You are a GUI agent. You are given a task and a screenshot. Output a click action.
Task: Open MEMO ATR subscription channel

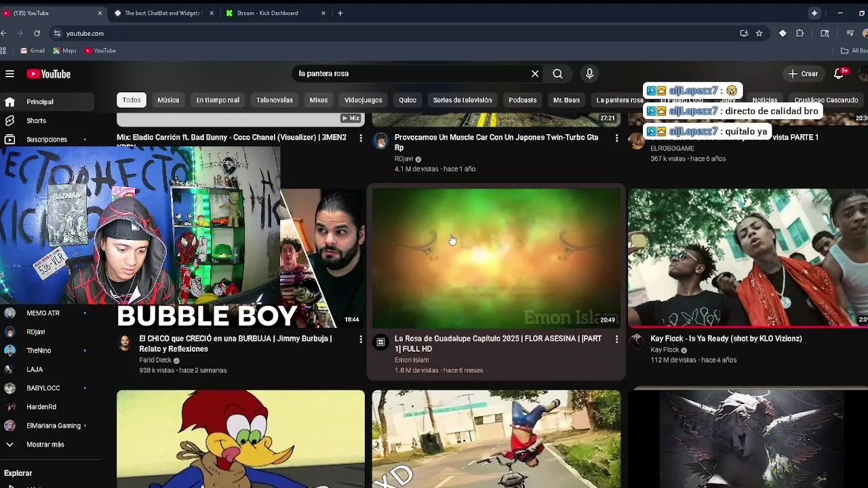[x=47, y=313]
